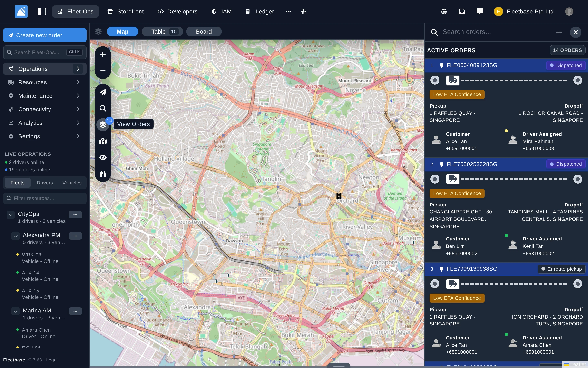This screenshot has width=588, height=368.
Task: Open the top bar sliders settings icon
Action: point(304,11)
